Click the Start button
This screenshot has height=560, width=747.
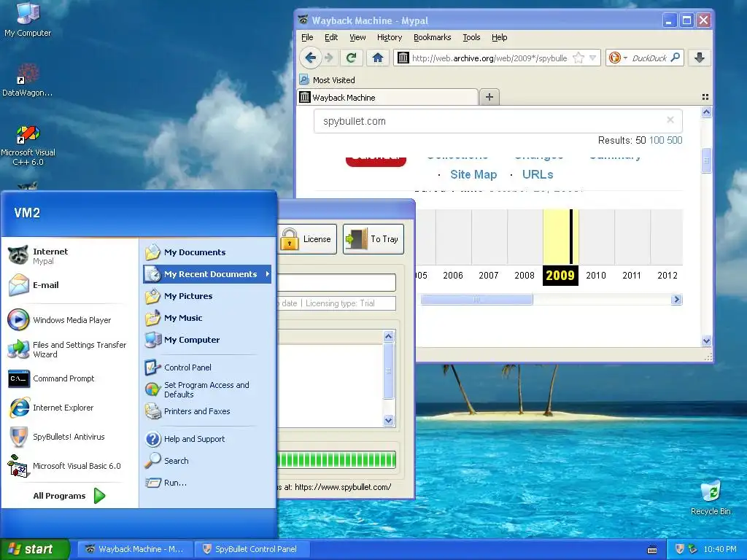coord(35,549)
